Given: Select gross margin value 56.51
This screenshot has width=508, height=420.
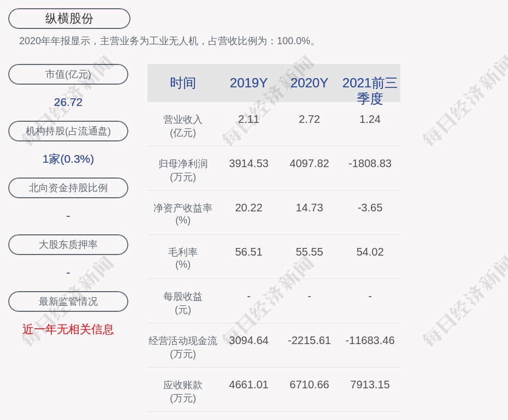Looking at the screenshot, I should pyautogui.click(x=249, y=252).
